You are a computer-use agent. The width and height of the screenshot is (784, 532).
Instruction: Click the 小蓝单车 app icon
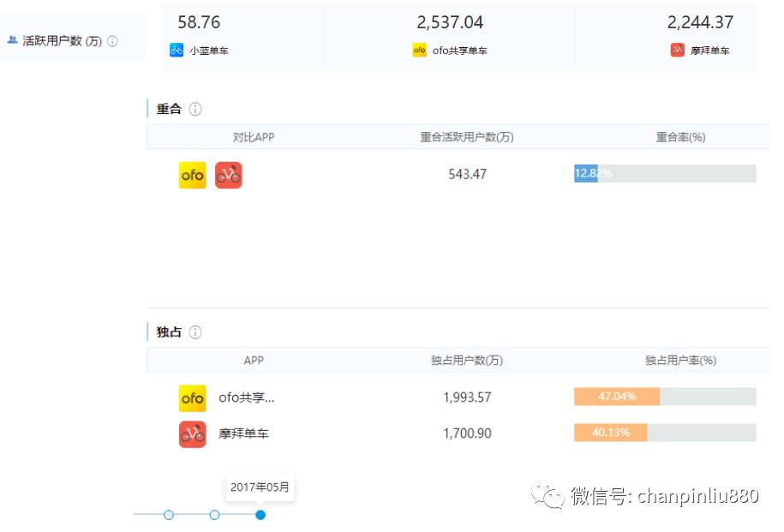(177, 50)
